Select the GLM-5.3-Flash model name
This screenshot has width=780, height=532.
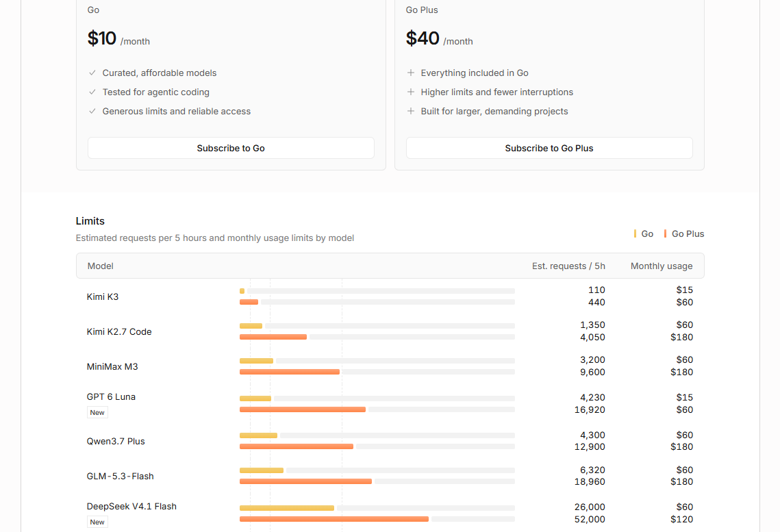[120, 476]
